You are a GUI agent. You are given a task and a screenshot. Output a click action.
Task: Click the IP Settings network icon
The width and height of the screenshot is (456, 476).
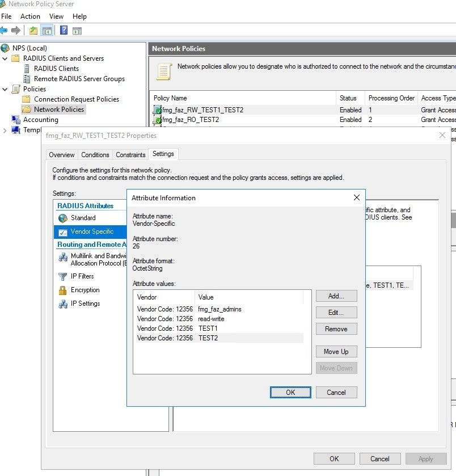coord(62,304)
